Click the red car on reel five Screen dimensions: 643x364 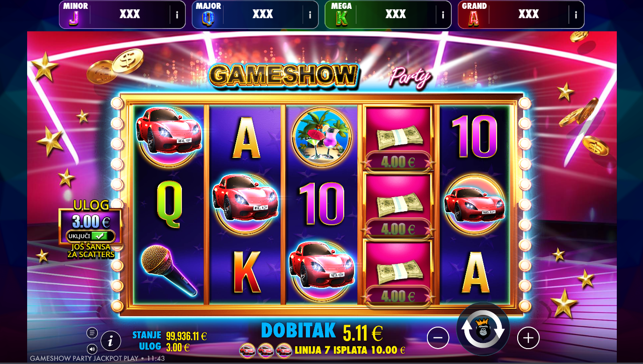tap(474, 204)
